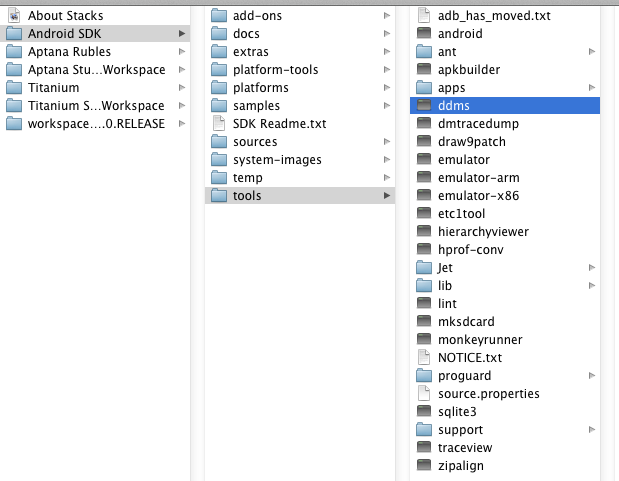The image size is (619, 481).
Task: Click the Android SDK folder icon
Action: (14, 34)
